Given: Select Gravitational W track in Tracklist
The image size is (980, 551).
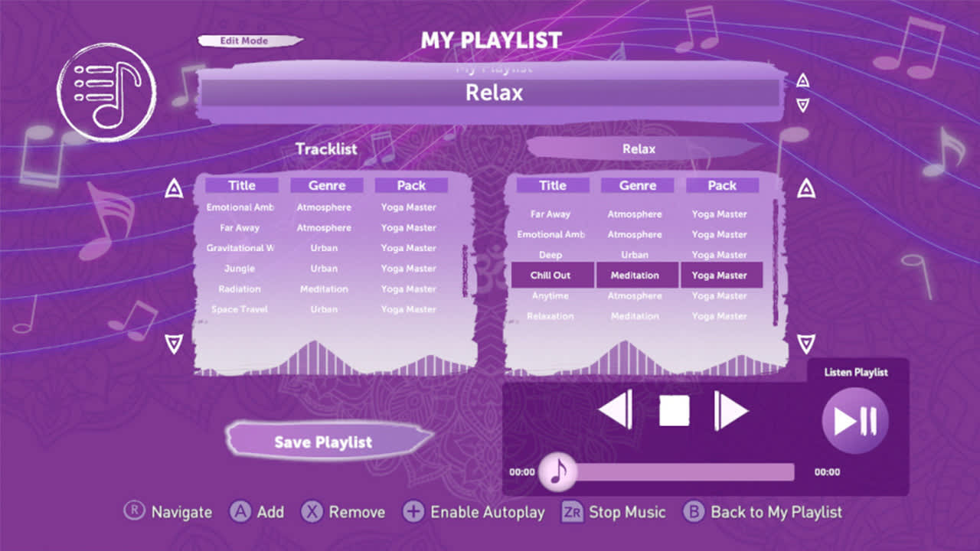Looking at the screenshot, I should [240, 248].
